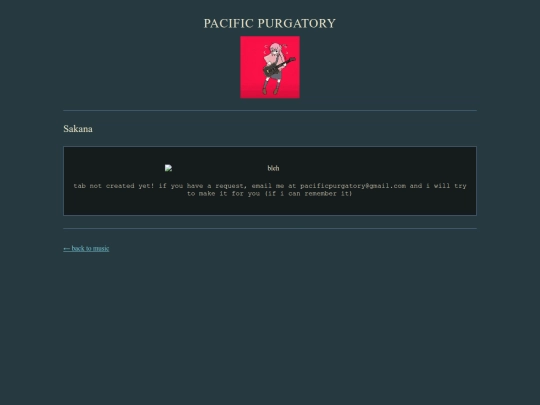Click the broken bleh image icon
The width and height of the screenshot is (540, 405).
coord(168,168)
